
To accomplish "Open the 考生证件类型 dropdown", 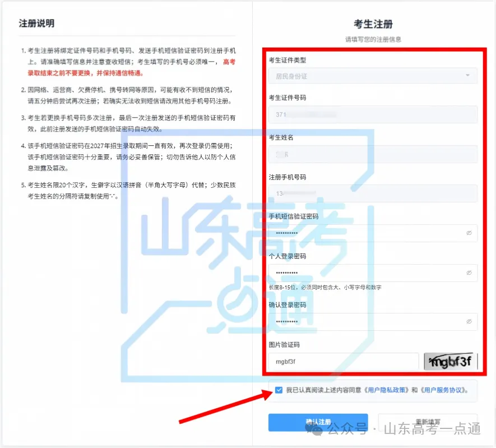I will [373, 76].
